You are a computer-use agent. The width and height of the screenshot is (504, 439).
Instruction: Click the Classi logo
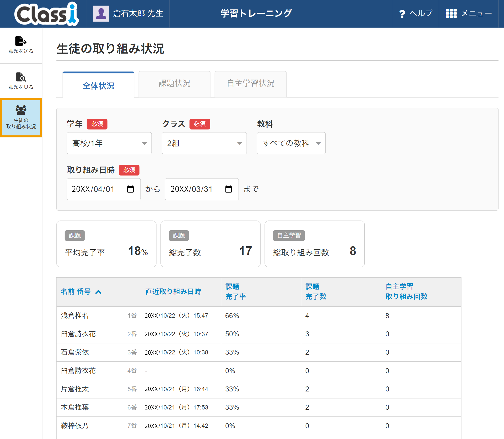point(47,14)
